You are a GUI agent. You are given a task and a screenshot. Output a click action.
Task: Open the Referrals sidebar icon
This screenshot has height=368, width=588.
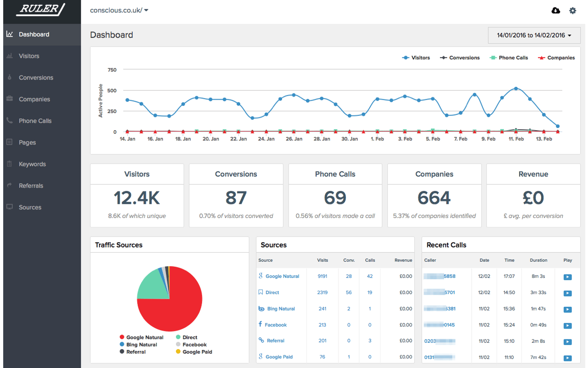[9, 185]
